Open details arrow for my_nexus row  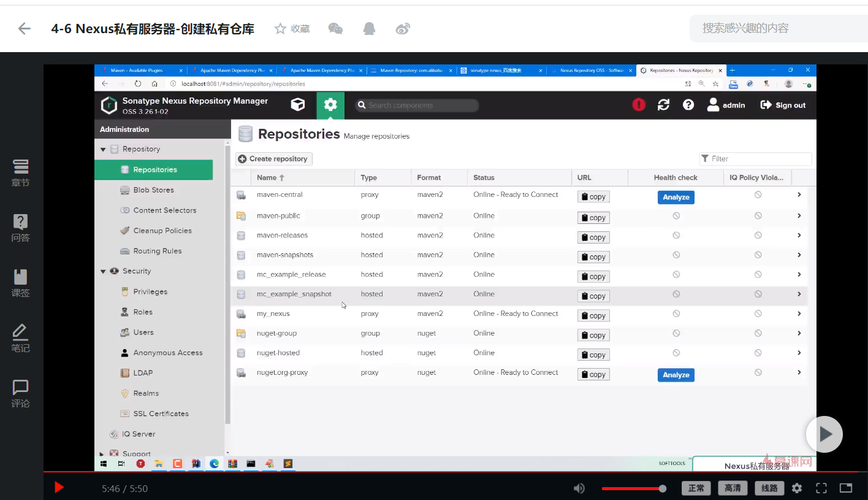[x=799, y=313]
